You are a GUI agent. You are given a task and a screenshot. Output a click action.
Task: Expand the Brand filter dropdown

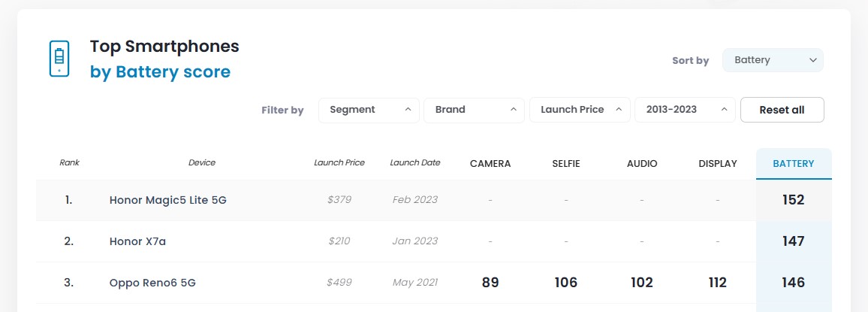(474, 110)
